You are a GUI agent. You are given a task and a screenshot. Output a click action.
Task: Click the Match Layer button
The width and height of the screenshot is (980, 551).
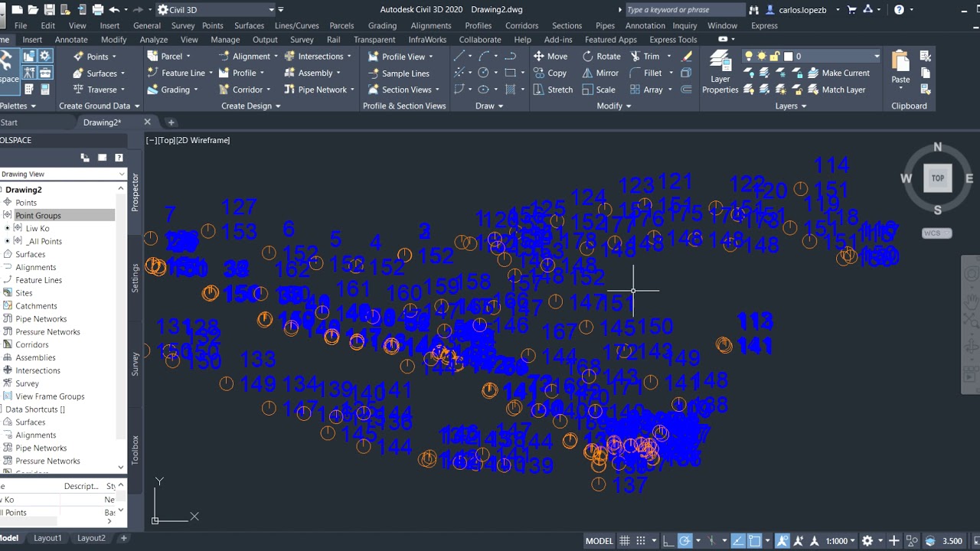point(837,90)
